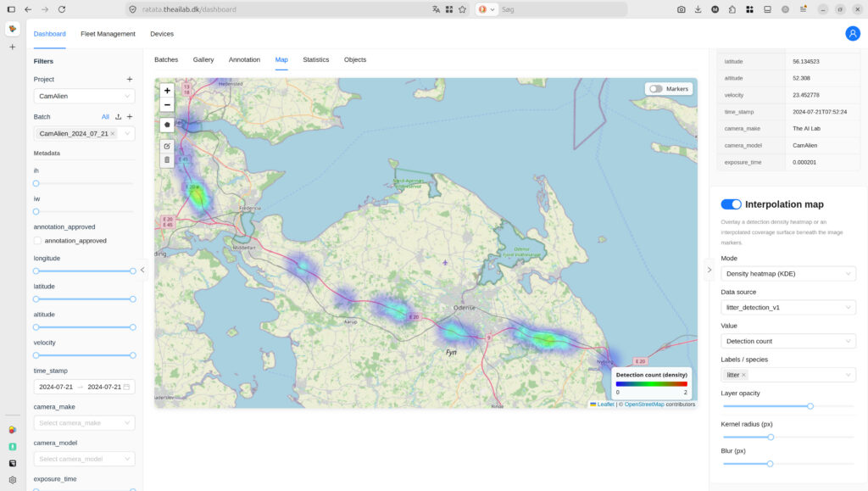Remove the litter label tag
This screenshot has height=491, width=868.
pyautogui.click(x=743, y=375)
